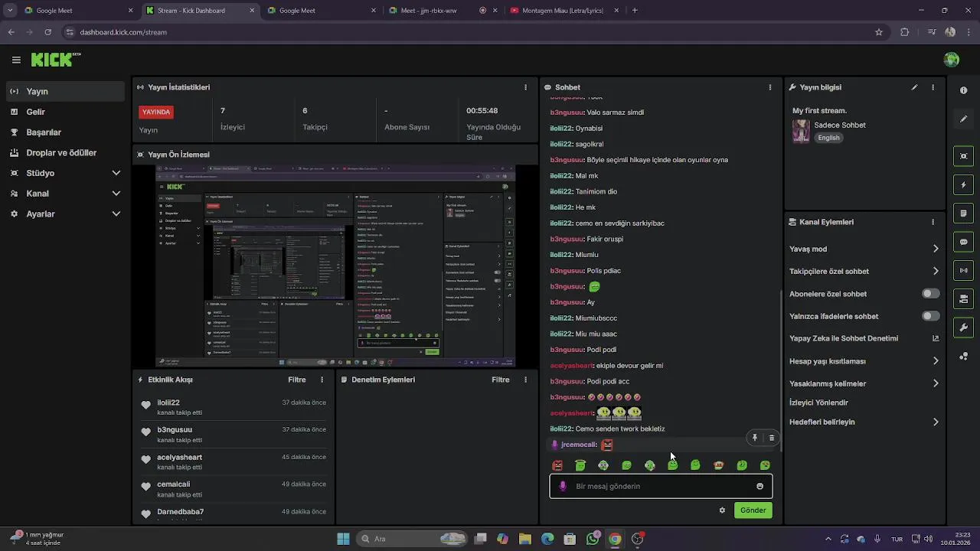Toggle the broadcast signal panel icon in the right sidebar
Screen dimensions: 980x551
pyautogui.click(x=963, y=270)
